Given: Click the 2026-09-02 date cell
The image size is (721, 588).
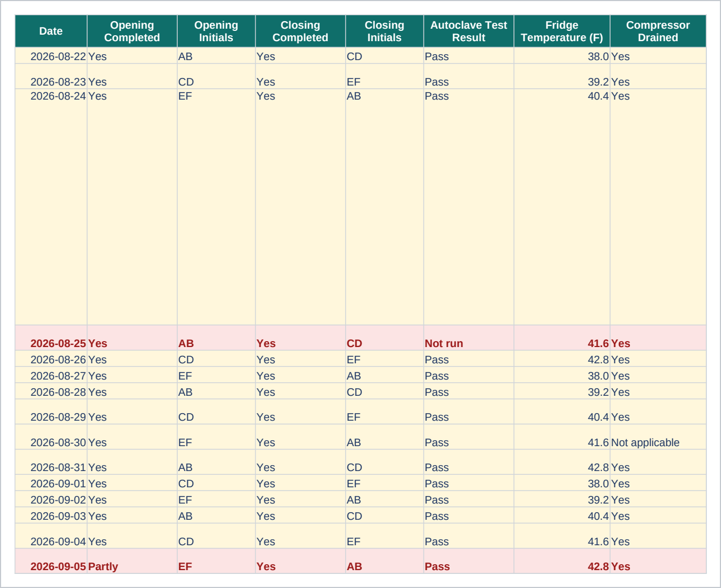Looking at the screenshot, I should [51, 499].
